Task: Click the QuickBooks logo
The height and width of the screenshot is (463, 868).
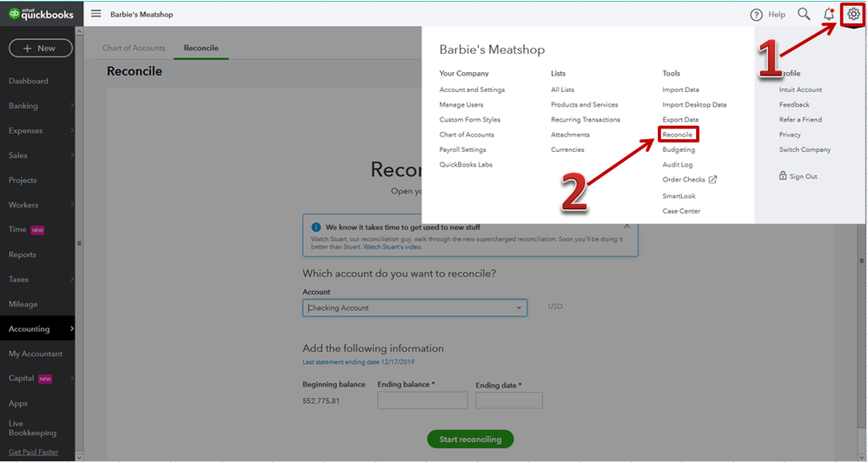Action: click(42, 14)
